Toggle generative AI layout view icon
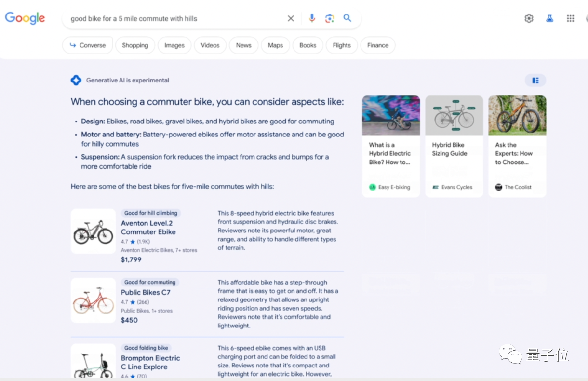This screenshot has height=381, width=588. tap(535, 80)
